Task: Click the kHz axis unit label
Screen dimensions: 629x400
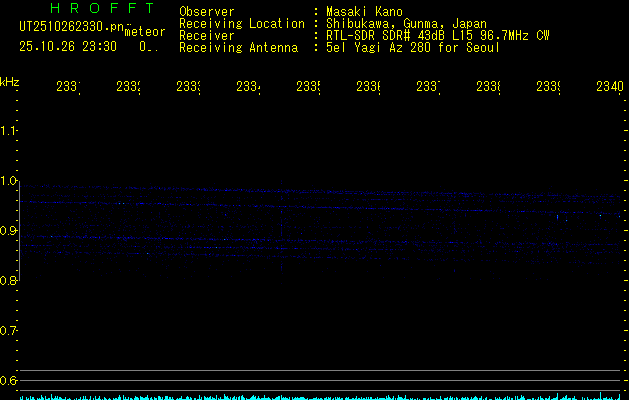Action: (10, 81)
